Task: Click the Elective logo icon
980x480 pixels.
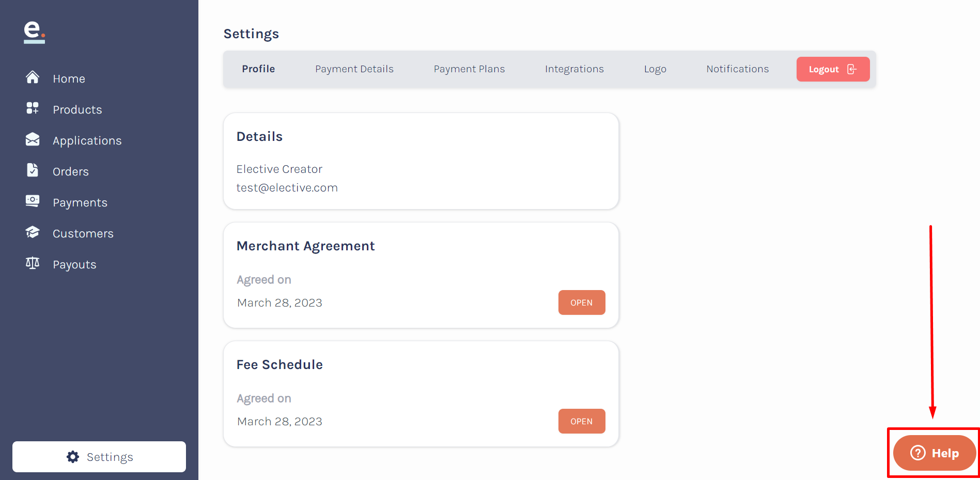Action: click(34, 32)
